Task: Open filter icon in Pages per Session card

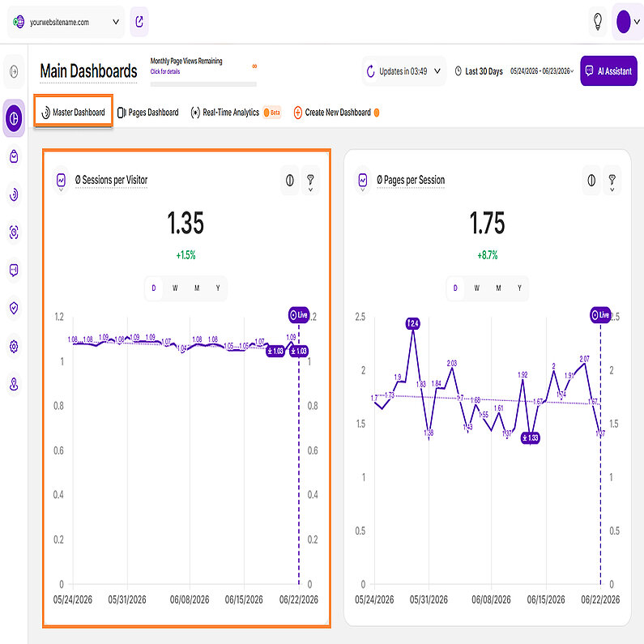Action: 612,181
